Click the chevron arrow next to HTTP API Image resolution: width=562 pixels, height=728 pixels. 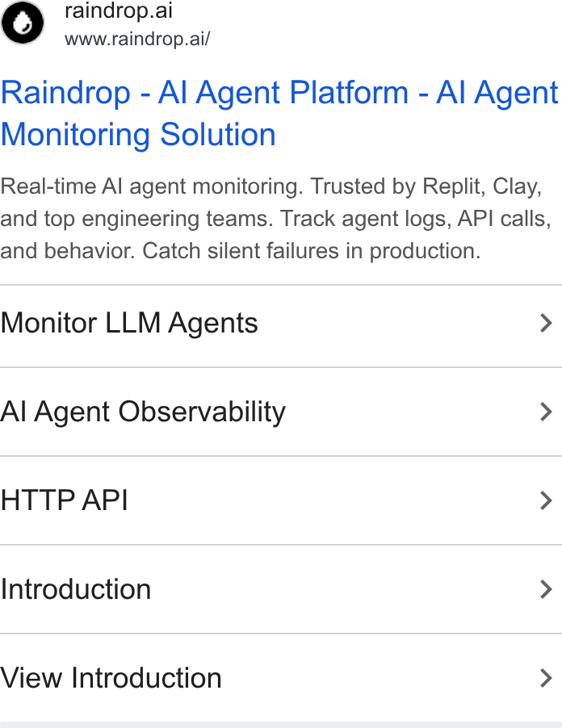tap(547, 500)
